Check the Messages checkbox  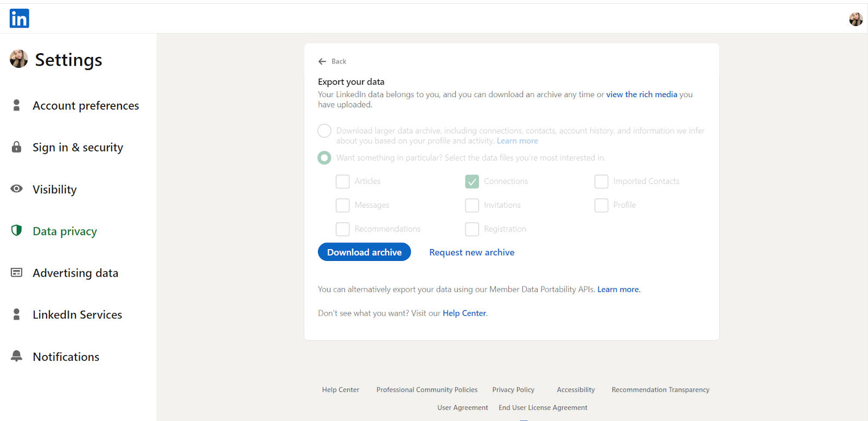point(343,205)
